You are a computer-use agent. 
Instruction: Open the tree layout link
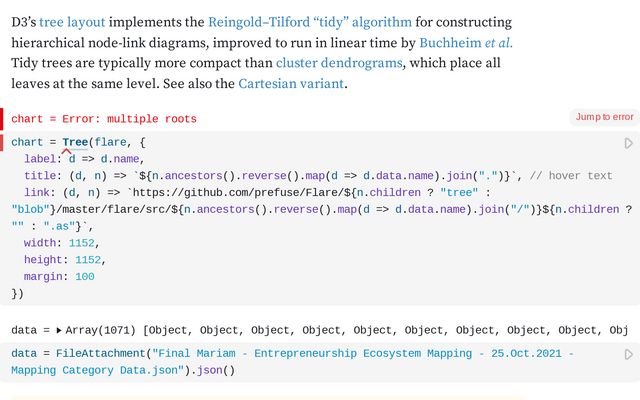(x=70, y=21)
